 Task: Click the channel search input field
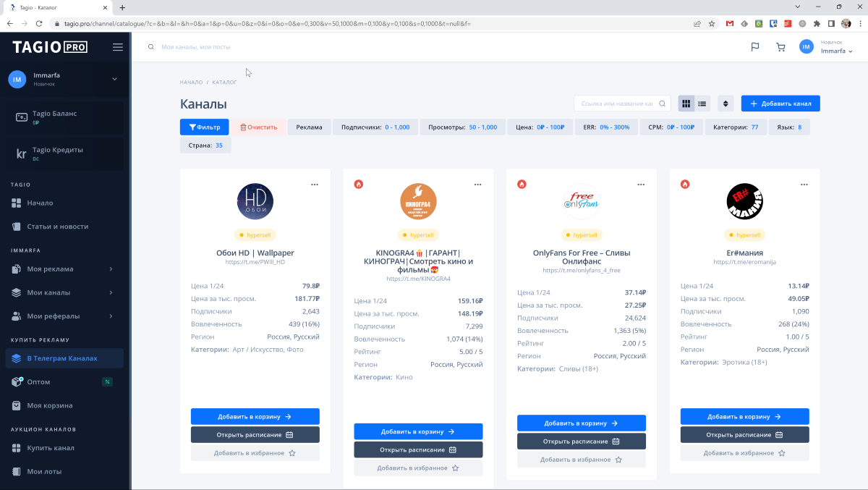(x=622, y=104)
